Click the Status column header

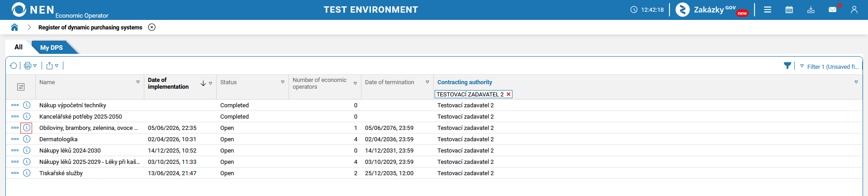coord(228,82)
